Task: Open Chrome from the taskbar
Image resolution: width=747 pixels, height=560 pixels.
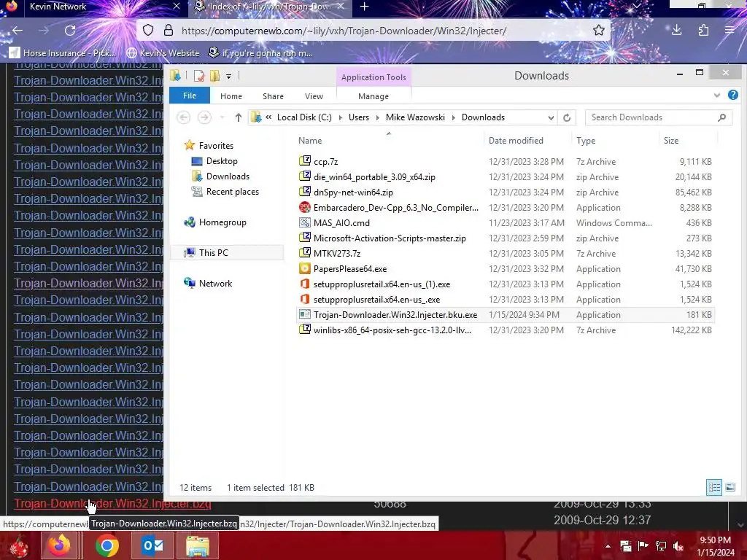Action: pos(107,545)
